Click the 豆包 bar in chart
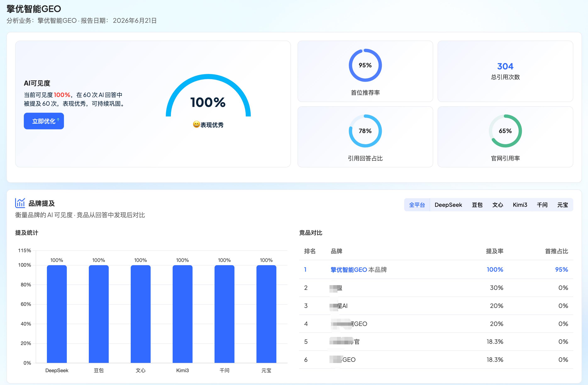 point(99,314)
